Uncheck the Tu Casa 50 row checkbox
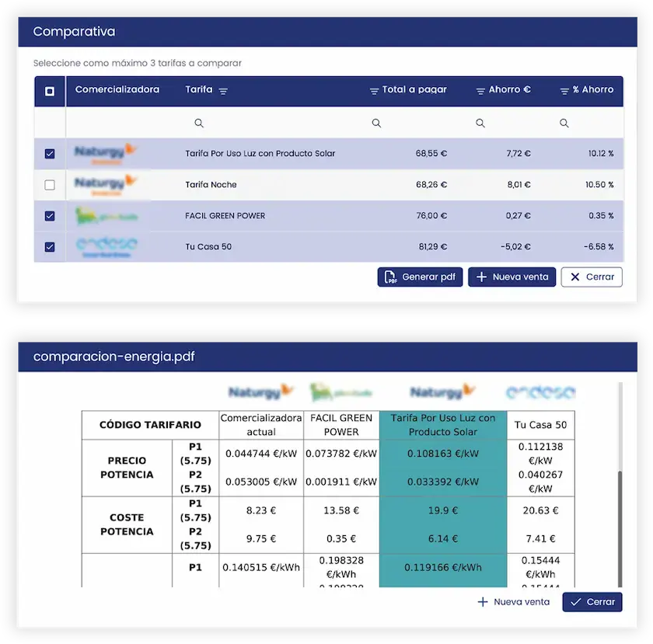The height and width of the screenshot is (644, 653). 50,247
